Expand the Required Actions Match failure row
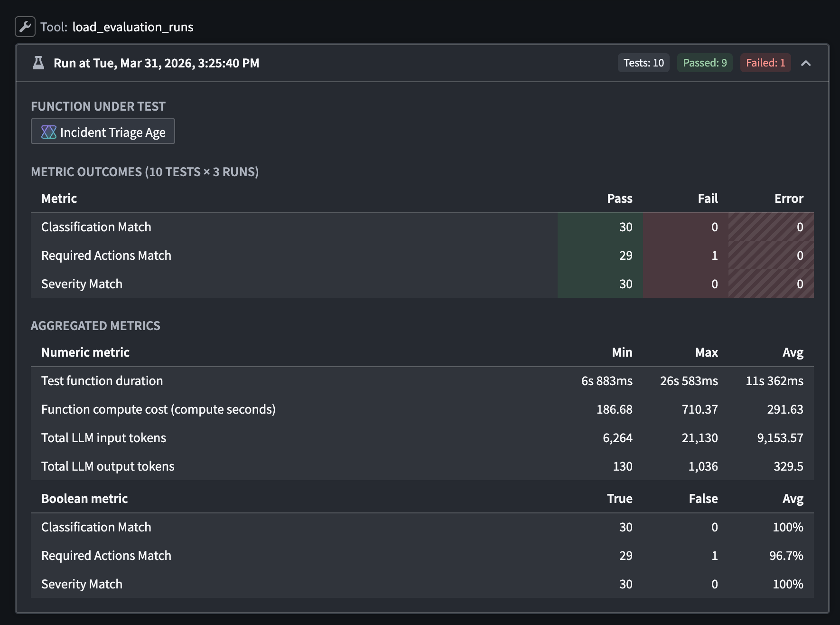The height and width of the screenshot is (625, 840). 106,255
